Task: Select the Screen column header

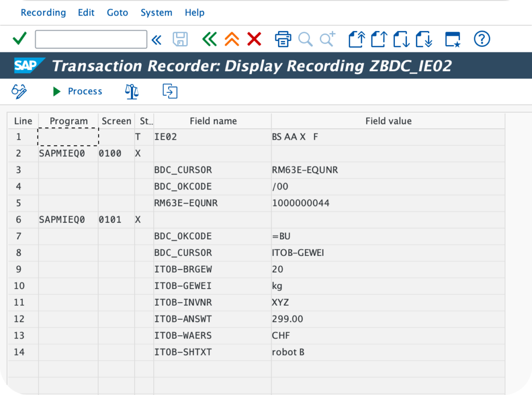Action: click(116, 121)
